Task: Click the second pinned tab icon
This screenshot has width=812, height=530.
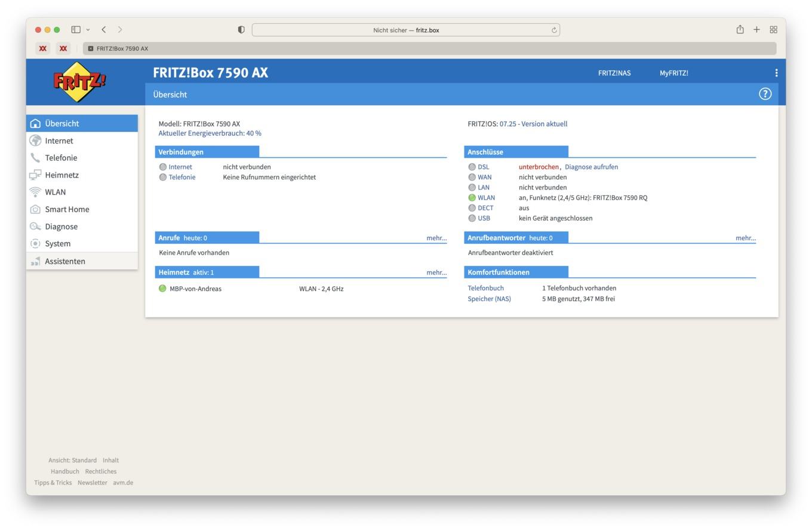Action: [63, 48]
